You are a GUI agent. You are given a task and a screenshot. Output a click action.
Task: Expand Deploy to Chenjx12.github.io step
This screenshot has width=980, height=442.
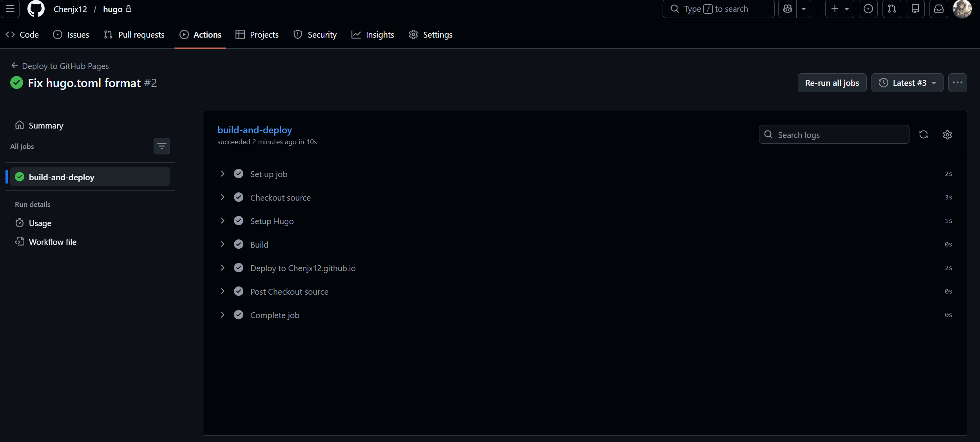[x=585, y=268]
